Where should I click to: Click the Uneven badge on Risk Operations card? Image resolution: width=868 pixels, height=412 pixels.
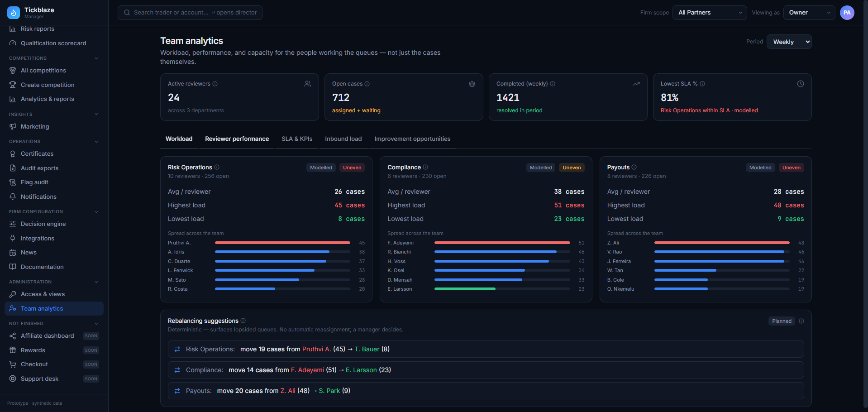click(x=352, y=168)
